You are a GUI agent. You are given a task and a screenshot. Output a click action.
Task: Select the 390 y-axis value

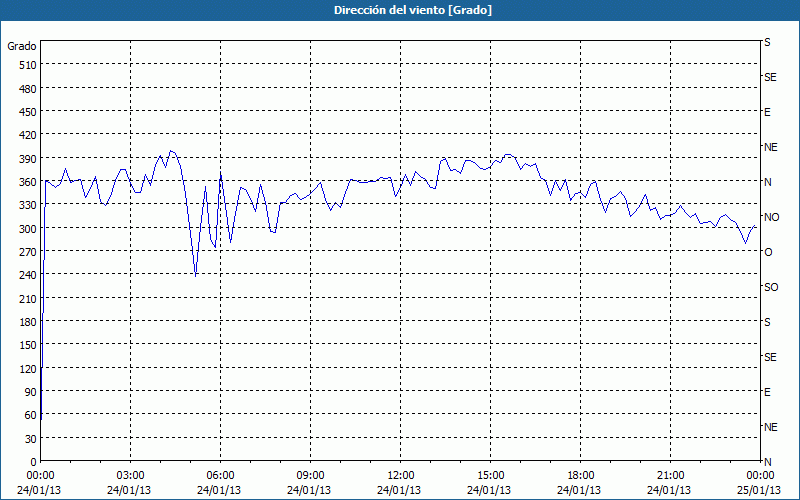28,159
